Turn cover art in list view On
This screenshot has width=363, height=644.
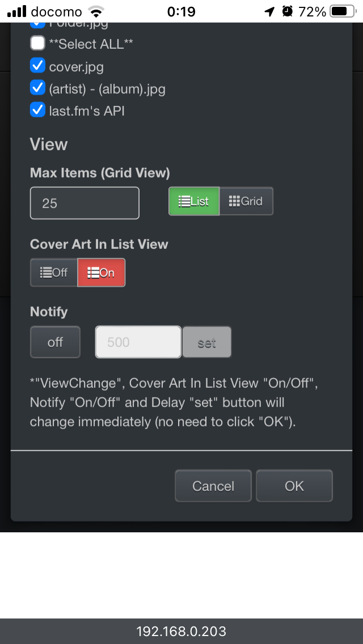(x=102, y=272)
